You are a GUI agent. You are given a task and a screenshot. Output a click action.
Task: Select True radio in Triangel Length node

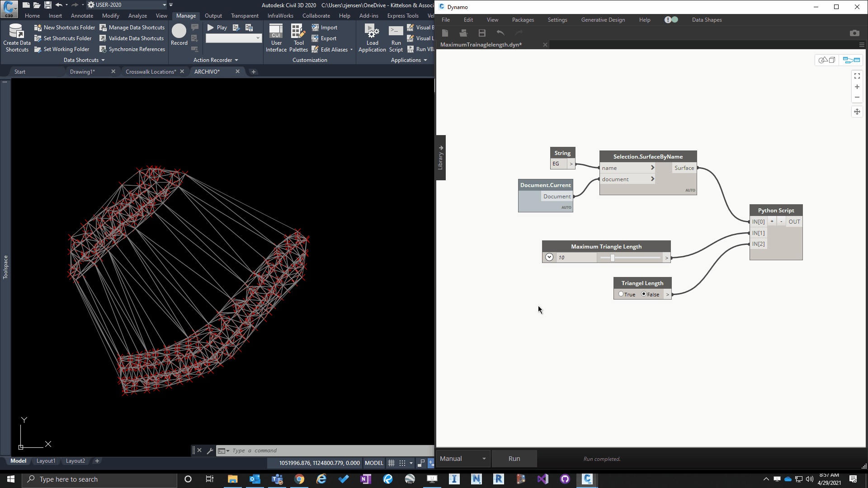point(621,294)
